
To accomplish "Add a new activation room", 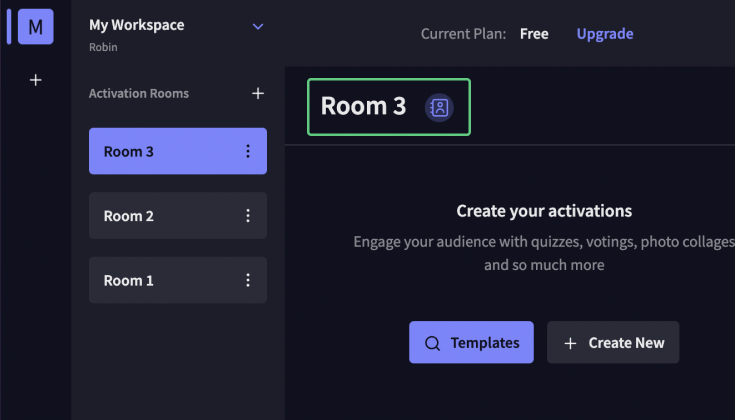I will (257, 93).
